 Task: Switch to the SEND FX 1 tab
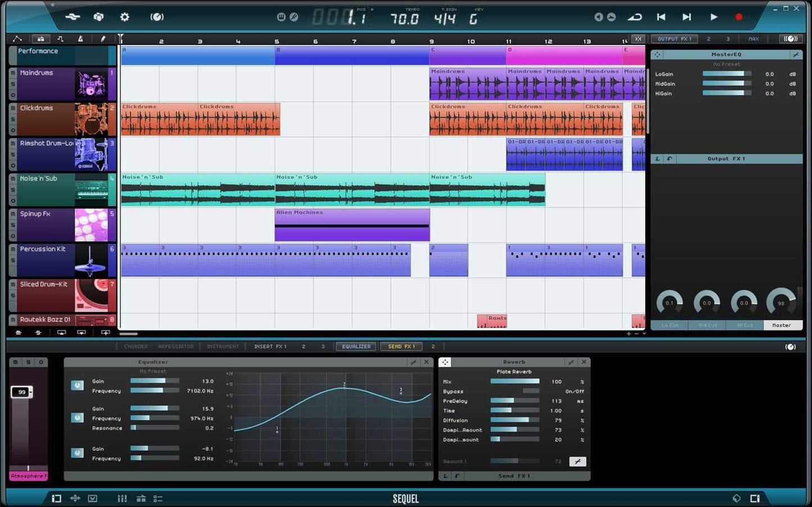click(401, 346)
